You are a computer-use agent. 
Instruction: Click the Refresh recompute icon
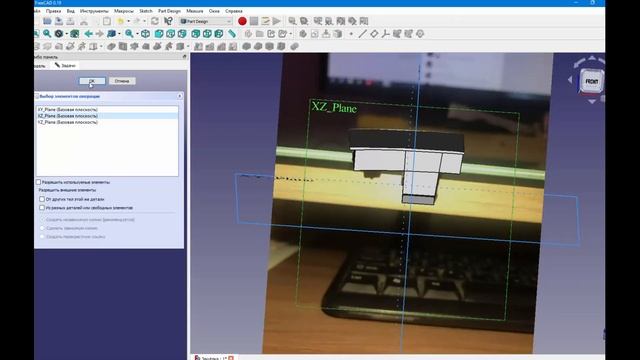coord(155,21)
